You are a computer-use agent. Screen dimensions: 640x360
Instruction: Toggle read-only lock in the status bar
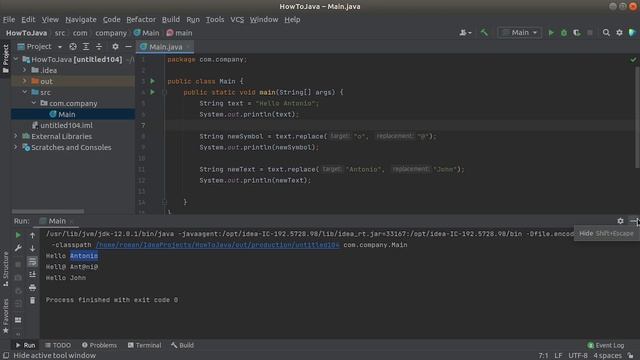(x=631, y=356)
